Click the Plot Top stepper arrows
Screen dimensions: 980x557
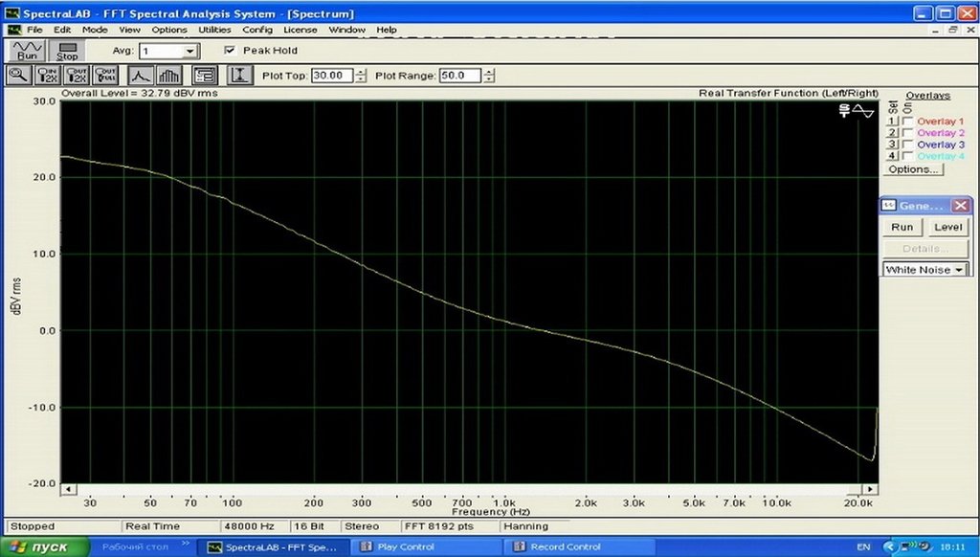click(361, 76)
